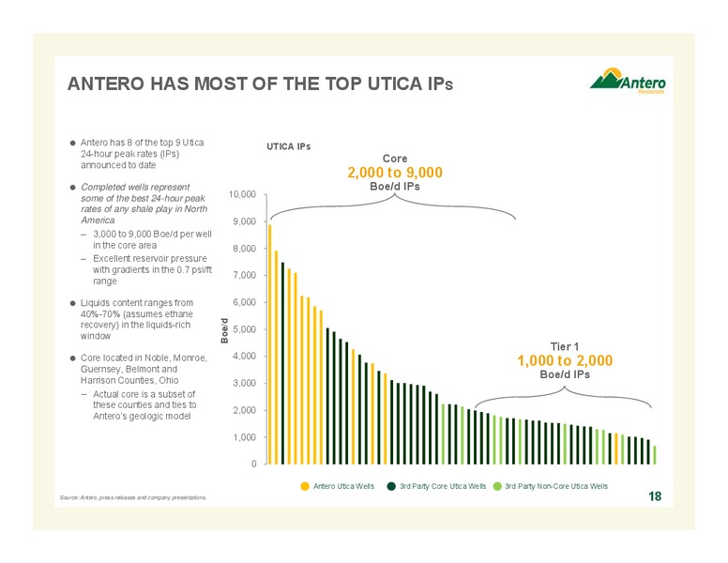Screen dimensions: 728x563
Task: Click the "3rd Party Non-Core Utica Wells" legend text
Action: tap(556, 486)
